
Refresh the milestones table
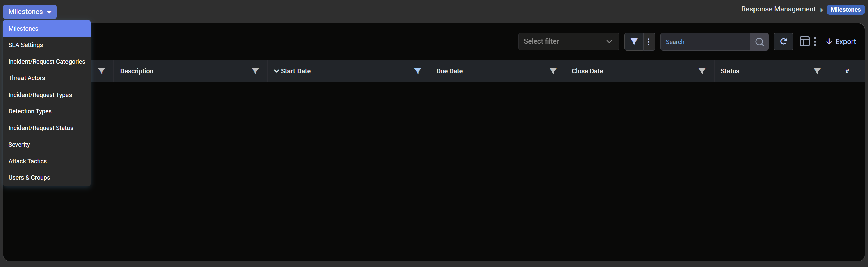(783, 41)
